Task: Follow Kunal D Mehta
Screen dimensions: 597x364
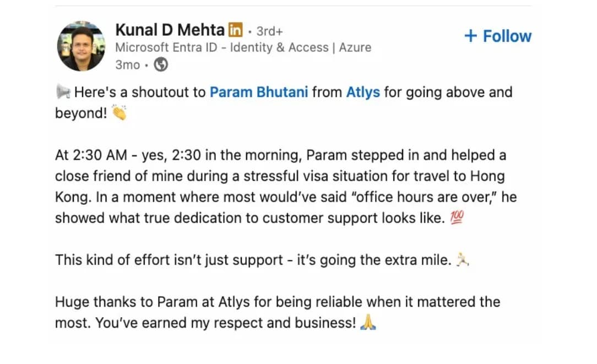Action: pos(498,36)
